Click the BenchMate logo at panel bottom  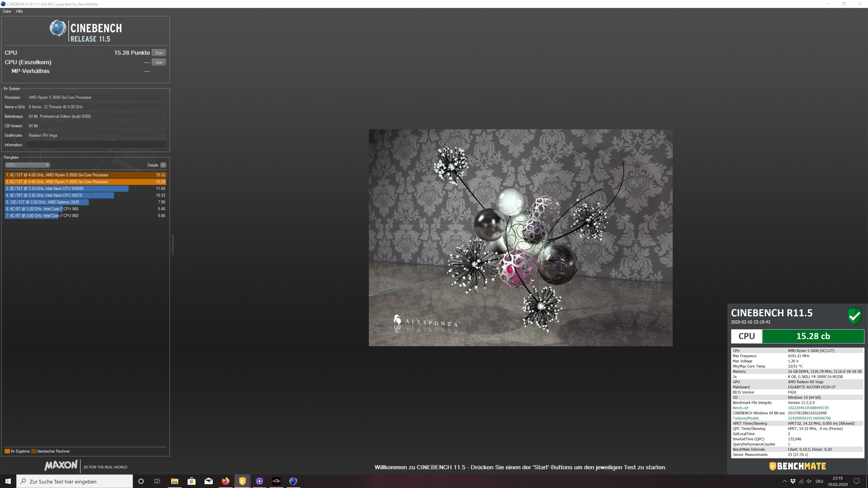(797, 466)
